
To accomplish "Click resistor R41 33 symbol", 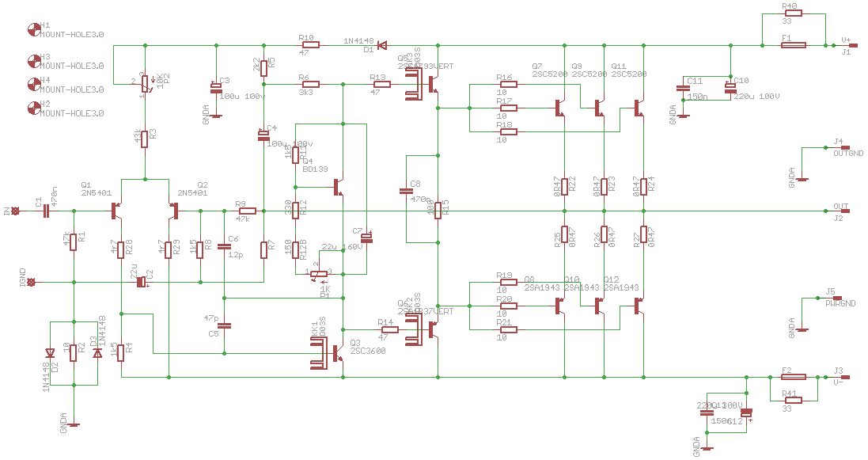I will tap(794, 400).
